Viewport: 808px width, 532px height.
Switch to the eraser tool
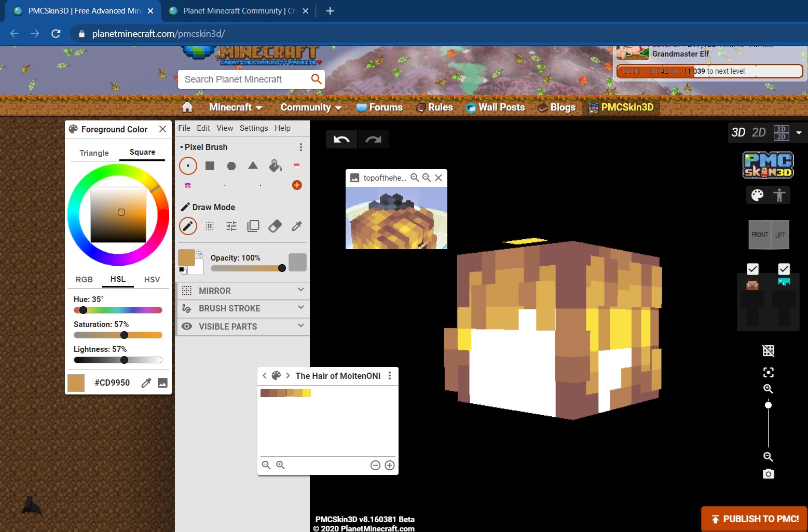(x=275, y=226)
